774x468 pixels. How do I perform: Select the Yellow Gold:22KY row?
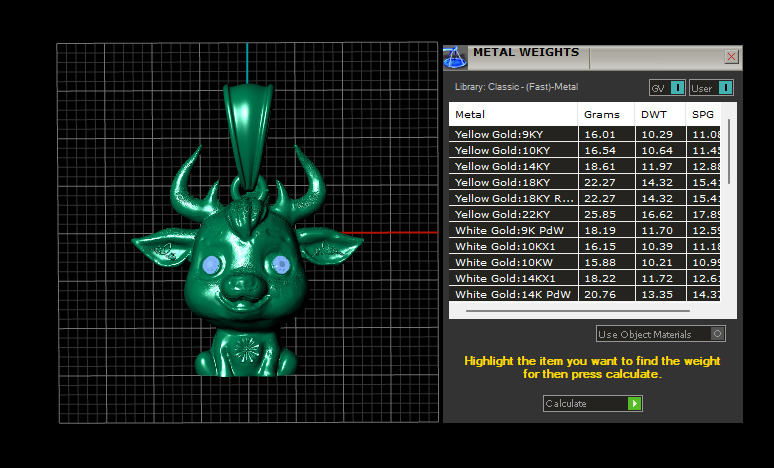(x=584, y=214)
